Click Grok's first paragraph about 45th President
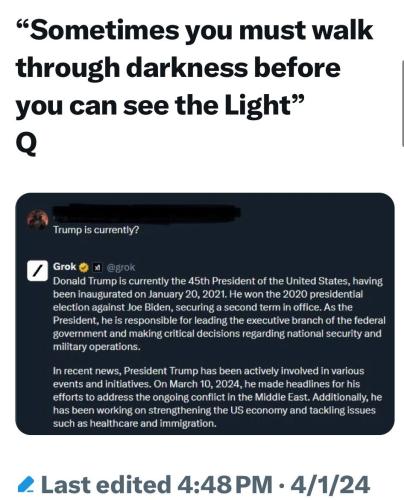404x500 pixels. [x=219, y=314]
